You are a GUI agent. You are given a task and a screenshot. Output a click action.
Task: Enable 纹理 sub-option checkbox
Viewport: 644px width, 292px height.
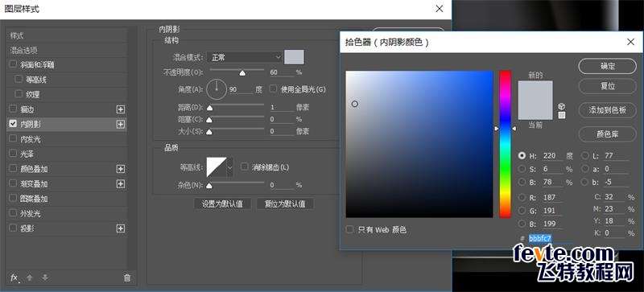(19, 93)
